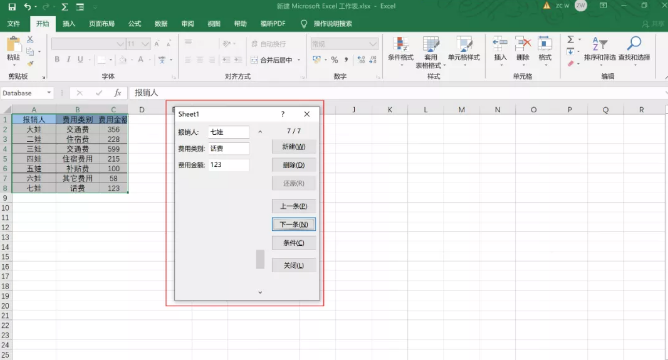This screenshot has width=668, height=360.
Task: Click the dialog scrollbar up arrow
Action: (260, 132)
